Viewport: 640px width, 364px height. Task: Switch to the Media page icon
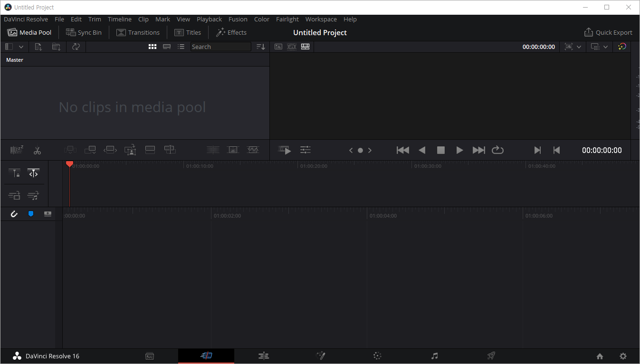click(150, 356)
